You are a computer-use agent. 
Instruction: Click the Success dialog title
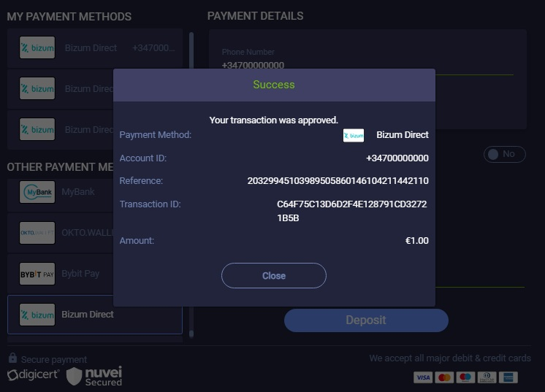pos(274,85)
